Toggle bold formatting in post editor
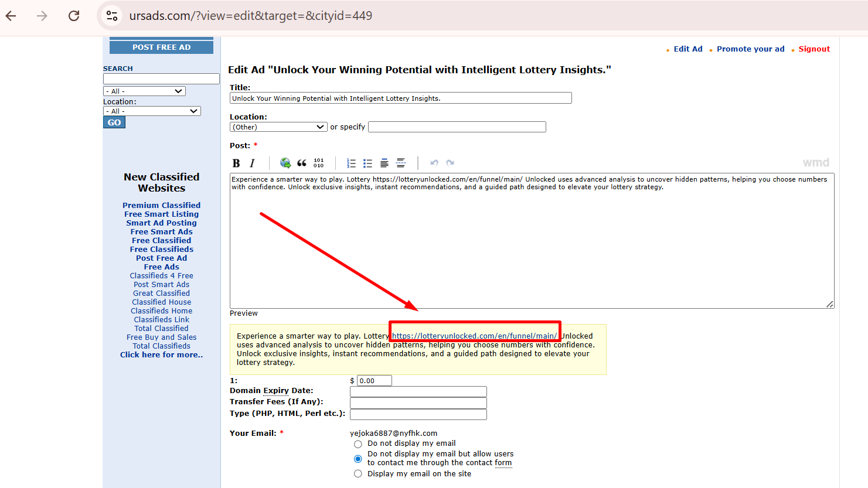 point(236,163)
